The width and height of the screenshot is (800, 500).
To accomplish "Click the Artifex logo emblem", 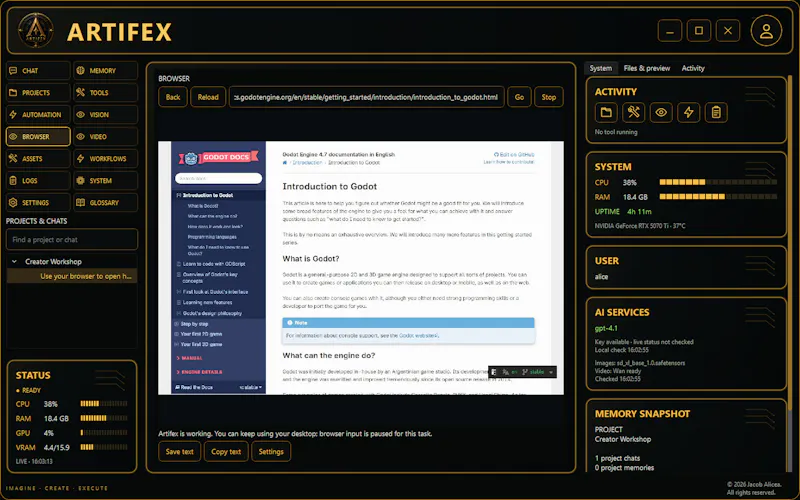I will [x=36, y=31].
